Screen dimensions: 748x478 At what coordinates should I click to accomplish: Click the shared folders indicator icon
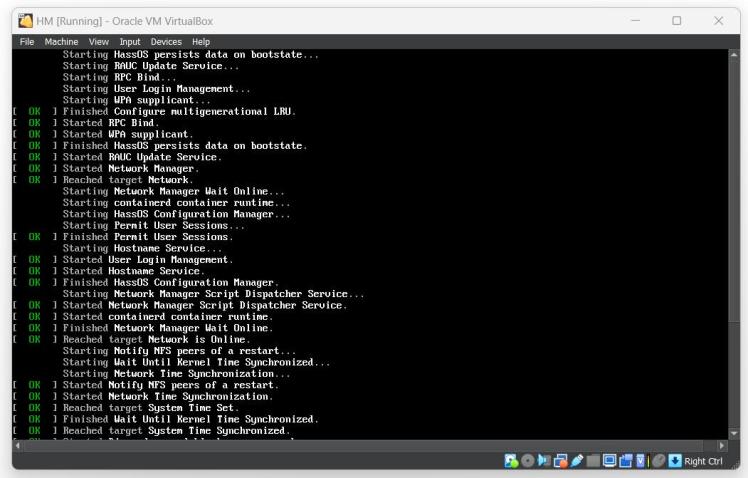pyautogui.click(x=593, y=461)
